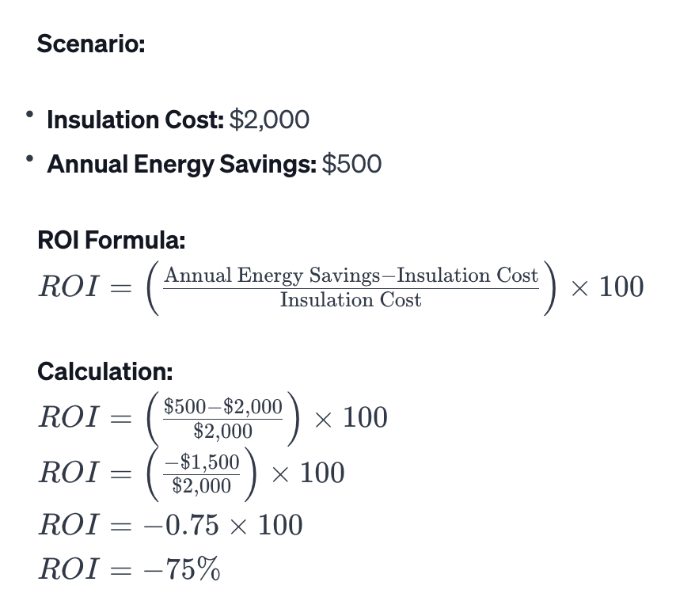Click the Calculation heading
This screenshot has height=616, width=695.
click(104, 371)
